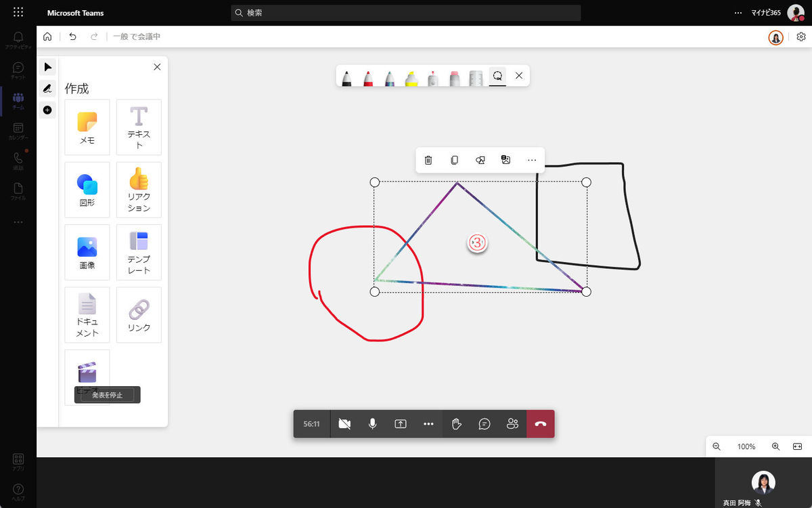Open Help in Teams sidebar
Viewport: 812px width, 508px height.
pyautogui.click(x=18, y=492)
